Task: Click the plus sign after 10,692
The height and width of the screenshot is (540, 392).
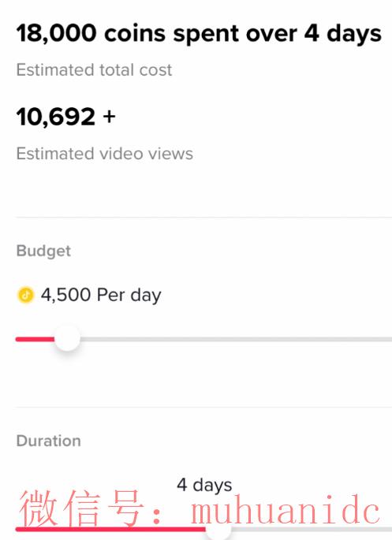Action: coord(109,117)
